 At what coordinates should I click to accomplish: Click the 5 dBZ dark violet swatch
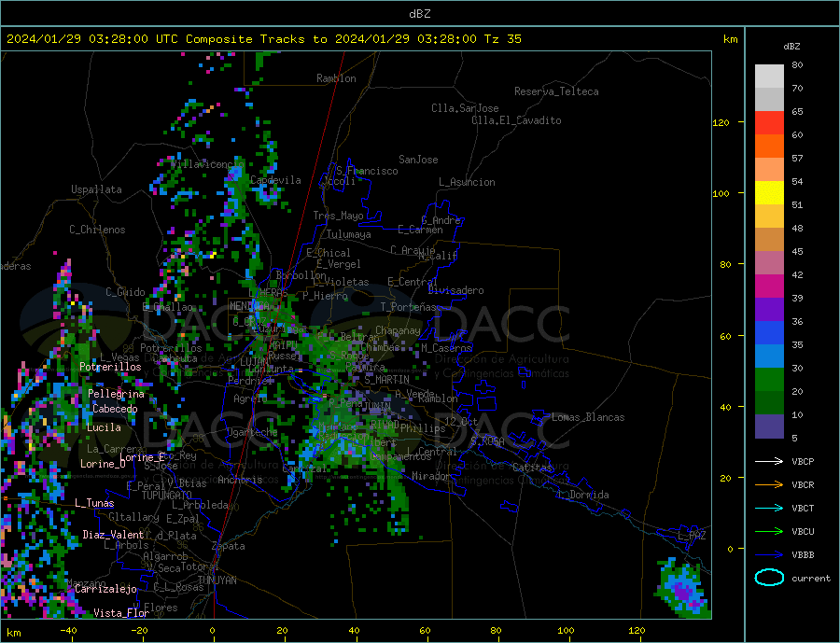[x=769, y=426]
